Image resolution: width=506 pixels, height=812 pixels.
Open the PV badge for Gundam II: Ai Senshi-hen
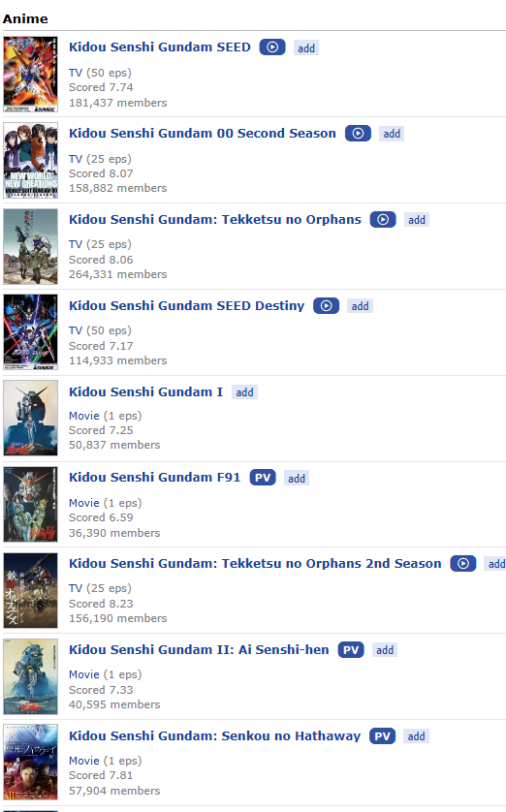coord(351,650)
